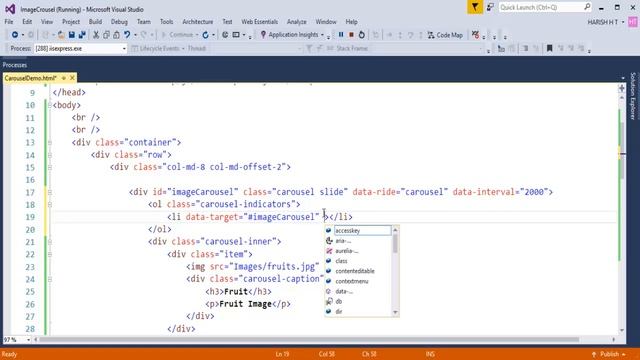Open the Code Map tool
The width and height of the screenshot is (640, 360).
click(445, 35)
